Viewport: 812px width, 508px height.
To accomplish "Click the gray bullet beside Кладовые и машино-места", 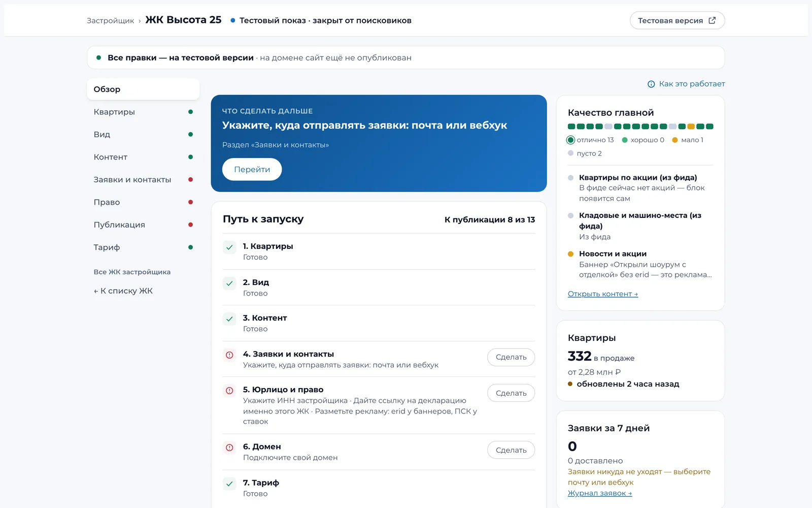I will (x=570, y=215).
